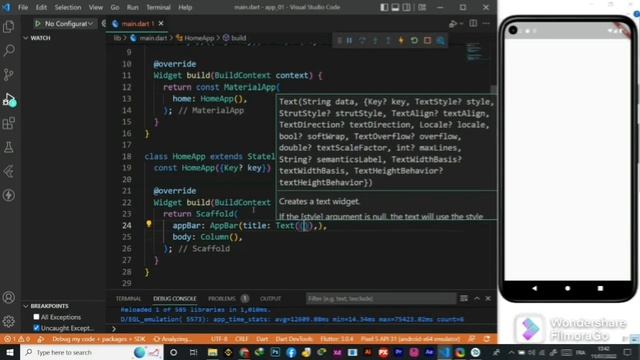Close the main.dart editor tab
640x360 pixels.
(x=161, y=24)
